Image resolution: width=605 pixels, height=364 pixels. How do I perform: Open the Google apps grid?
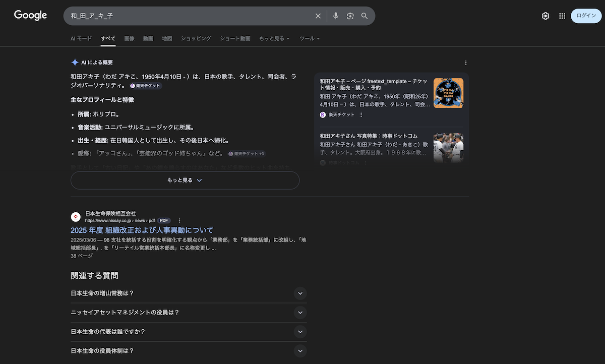(562, 16)
